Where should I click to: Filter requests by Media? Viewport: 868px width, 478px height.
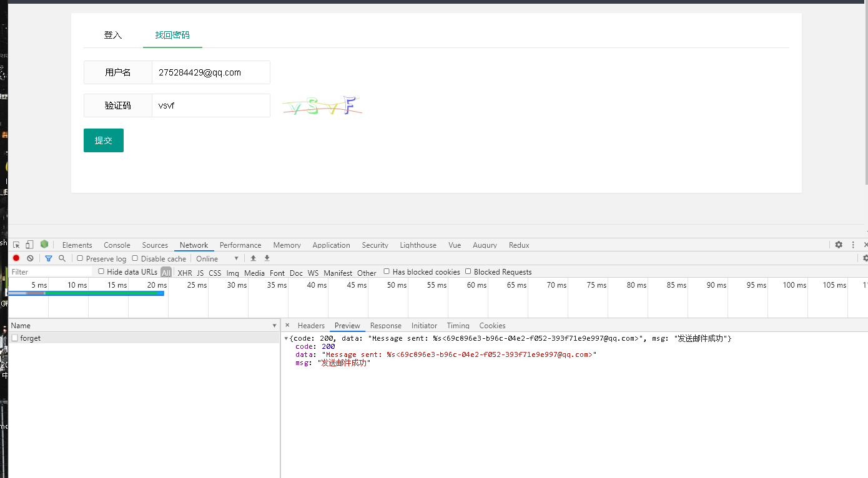click(254, 273)
